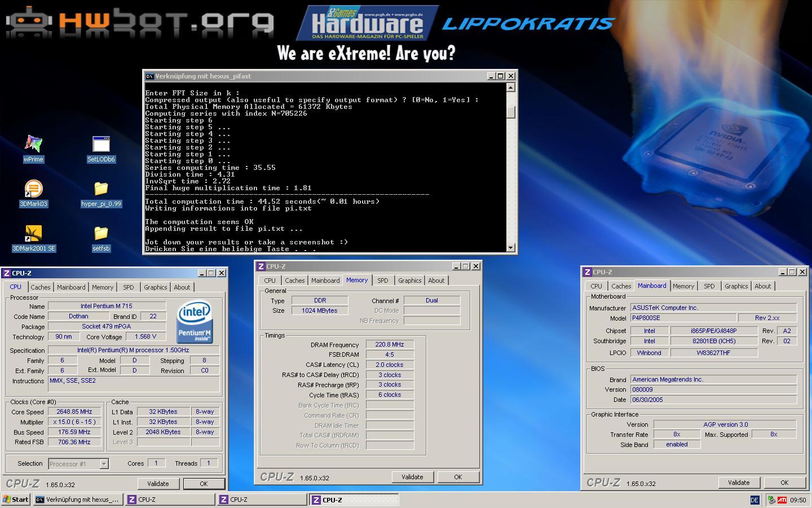
Task: Click Validate in the mainboard CPU-Z window
Action: pos(739,483)
